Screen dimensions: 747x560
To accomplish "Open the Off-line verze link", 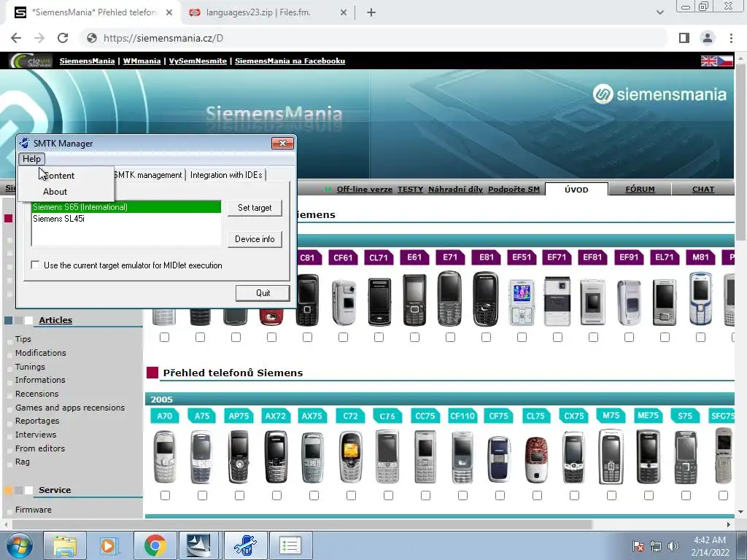I will [365, 190].
